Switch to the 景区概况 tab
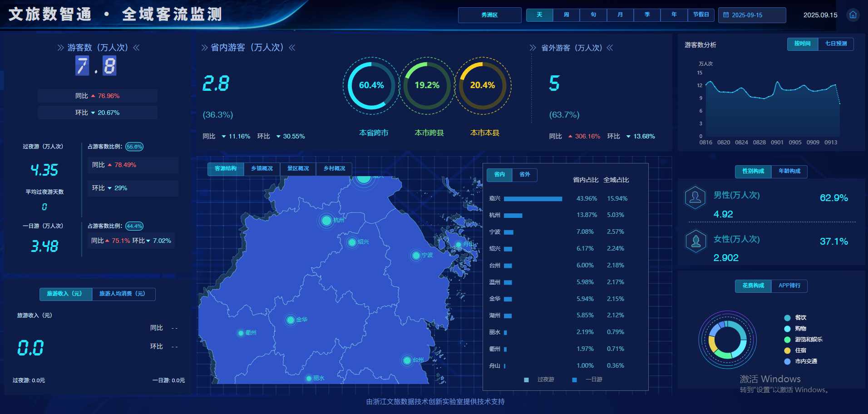Viewport: 868px width, 414px height. pyautogui.click(x=298, y=169)
